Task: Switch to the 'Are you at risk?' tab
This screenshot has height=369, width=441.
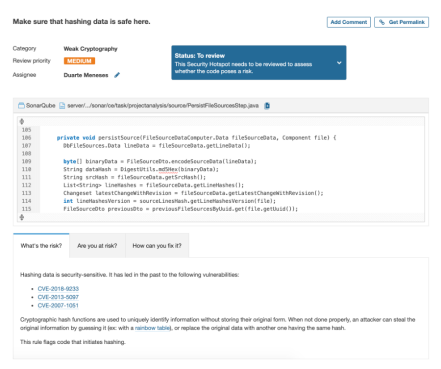Action: 97,246
